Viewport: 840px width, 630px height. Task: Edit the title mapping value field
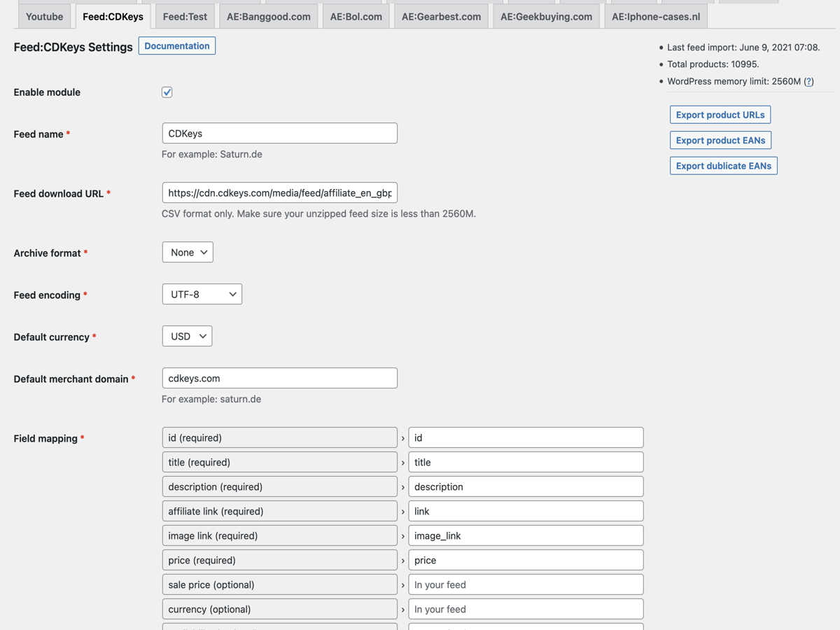click(526, 462)
